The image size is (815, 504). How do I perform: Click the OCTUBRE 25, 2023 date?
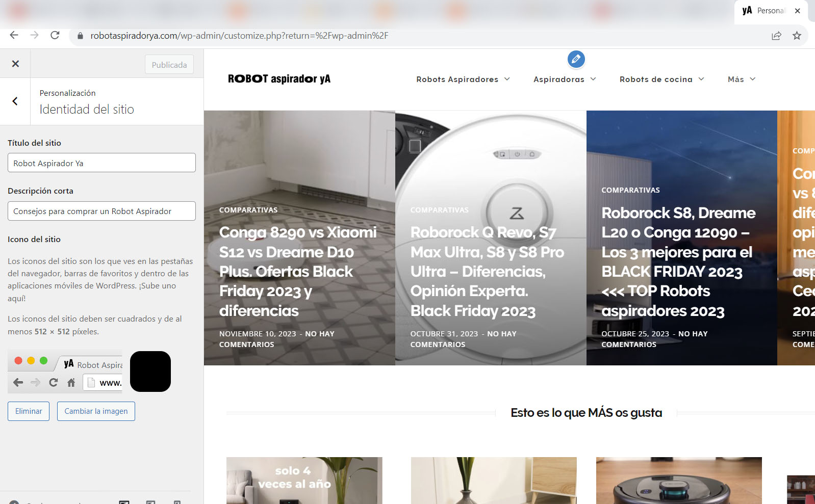click(635, 334)
